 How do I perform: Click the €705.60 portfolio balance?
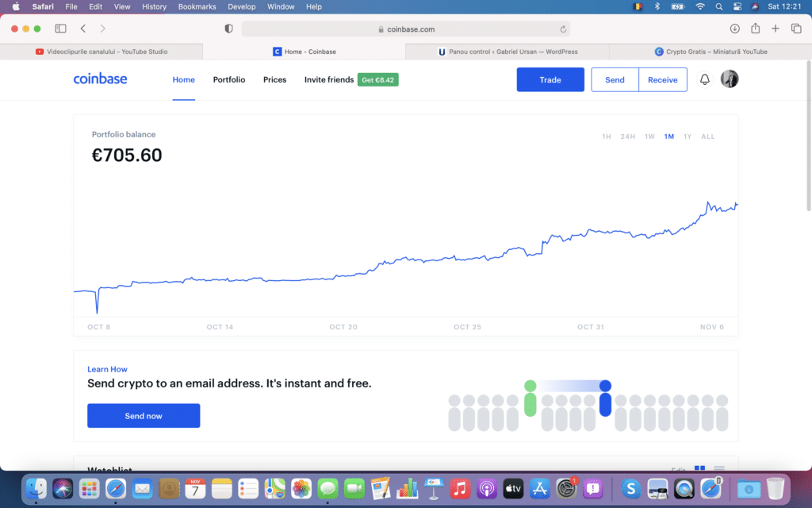coord(127,155)
